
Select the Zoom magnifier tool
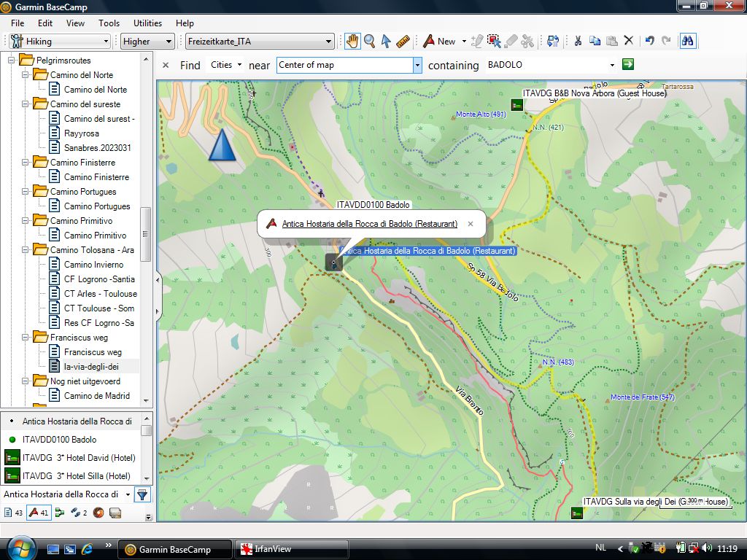click(x=369, y=42)
